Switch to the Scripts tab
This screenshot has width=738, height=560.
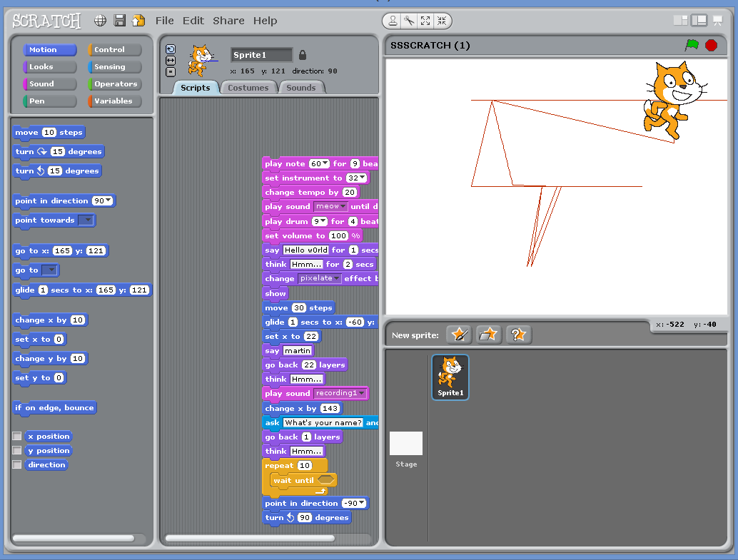[196, 88]
